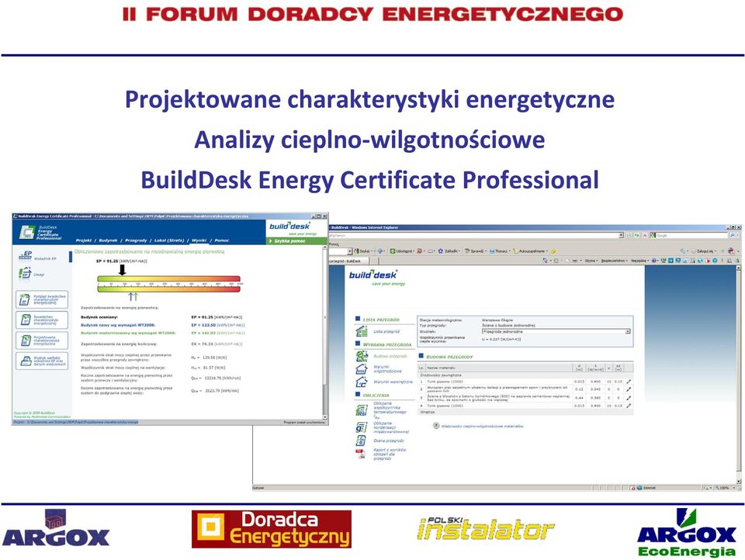Open the Pomoc menu in BuildDesk Certificate

coord(222,240)
